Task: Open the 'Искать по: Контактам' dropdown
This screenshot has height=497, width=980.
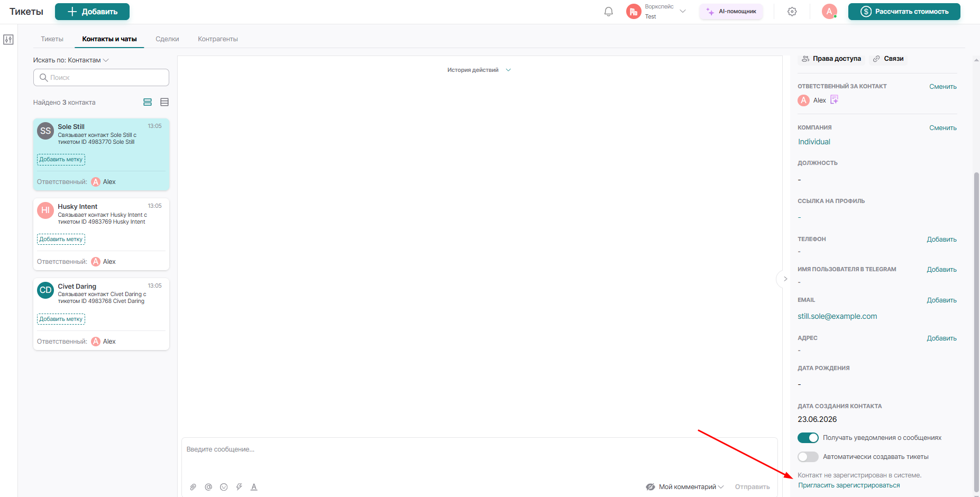Action: pyautogui.click(x=71, y=60)
